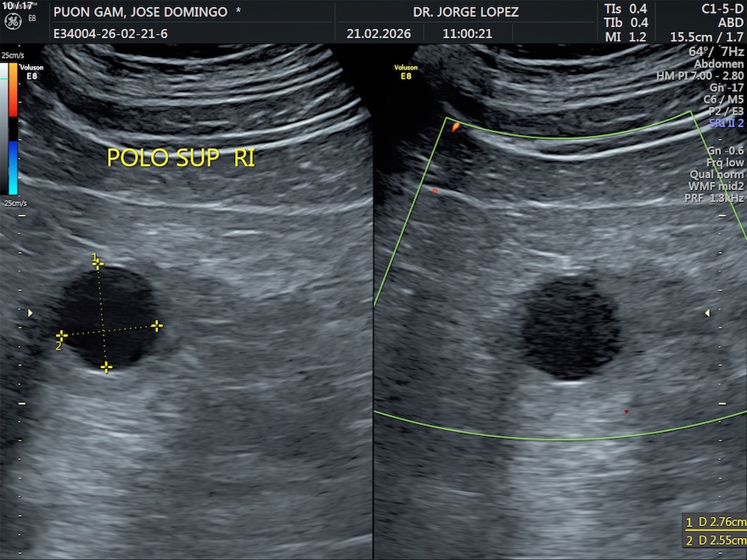Click the left caliper cross labeled 2
The image size is (747, 560).
click(x=61, y=336)
